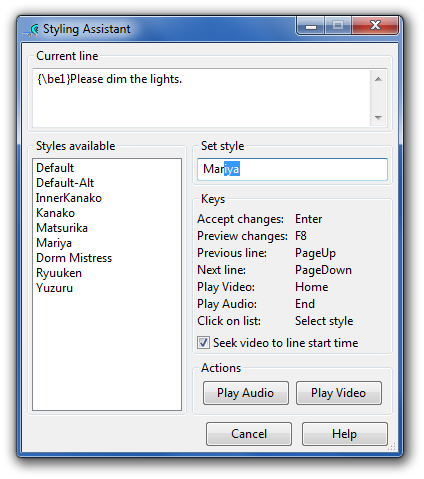Screen dimensions: 424x479
Task: Select Mariya in the styles list
Action: click(x=54, y=243)
